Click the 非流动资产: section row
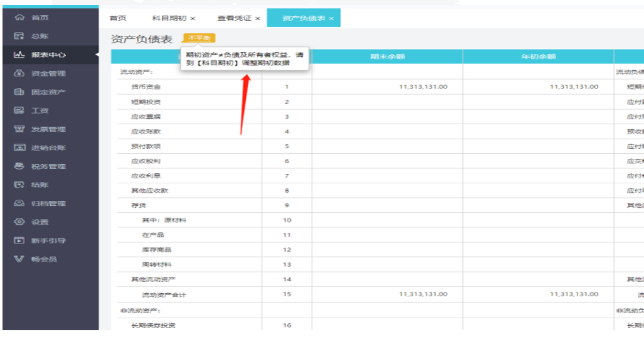 pyautogui.click(x=140, y=311)
